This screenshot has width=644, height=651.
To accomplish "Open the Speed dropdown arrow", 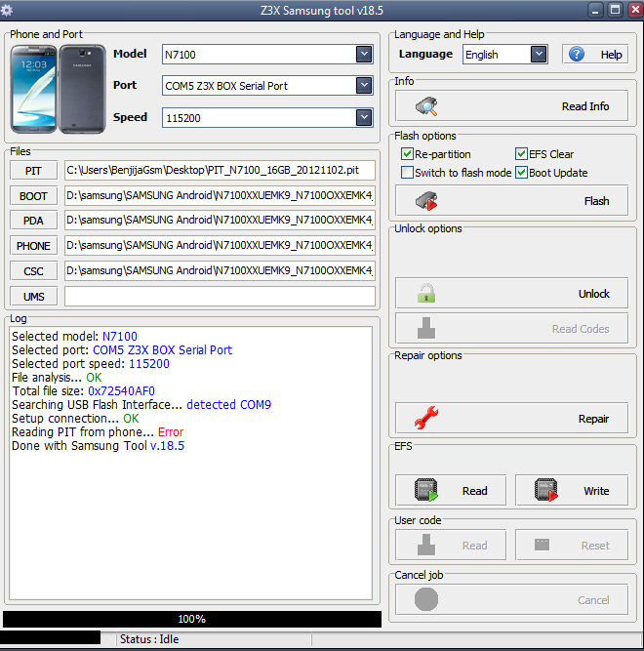I will pyautogui.click(x=364, y=117).
